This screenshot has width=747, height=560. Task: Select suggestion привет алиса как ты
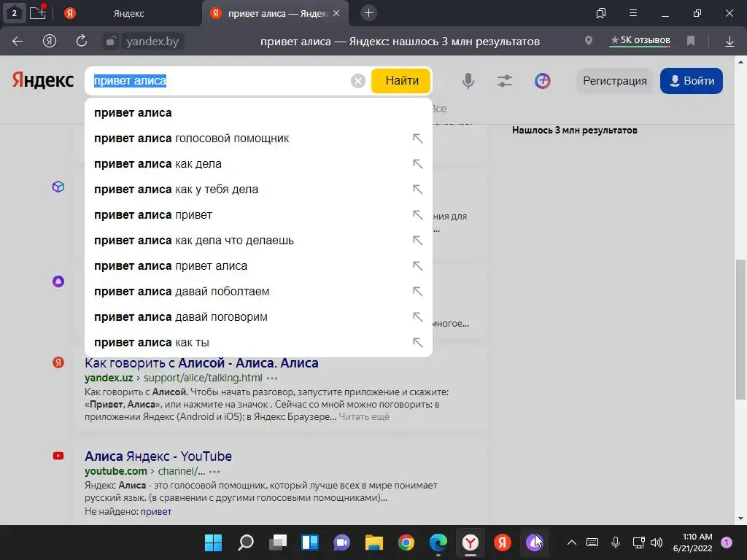[x=258, y=343]
